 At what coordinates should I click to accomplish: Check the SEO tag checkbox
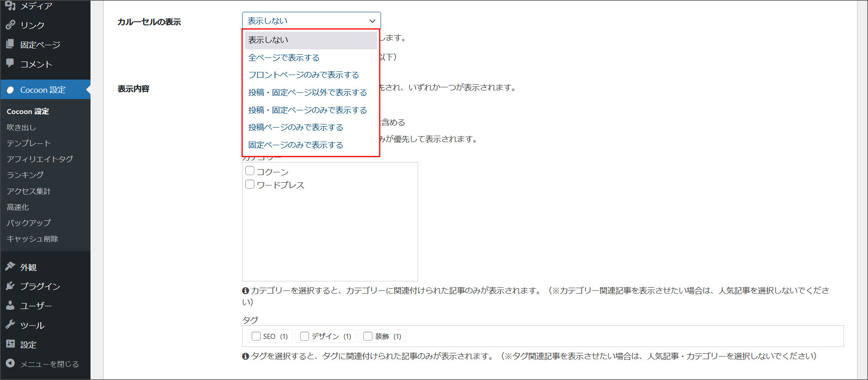click(256, 336)
